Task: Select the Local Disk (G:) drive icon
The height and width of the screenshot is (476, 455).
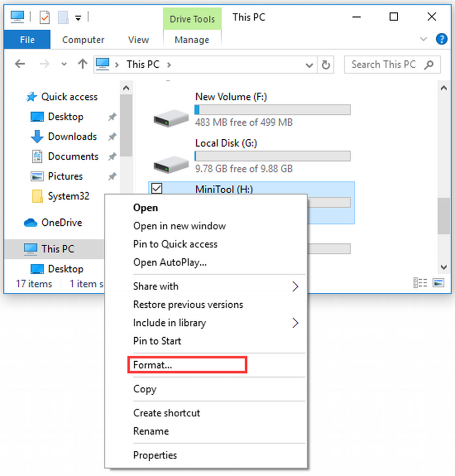Action: pyautogui.click(x=171, y=164)
